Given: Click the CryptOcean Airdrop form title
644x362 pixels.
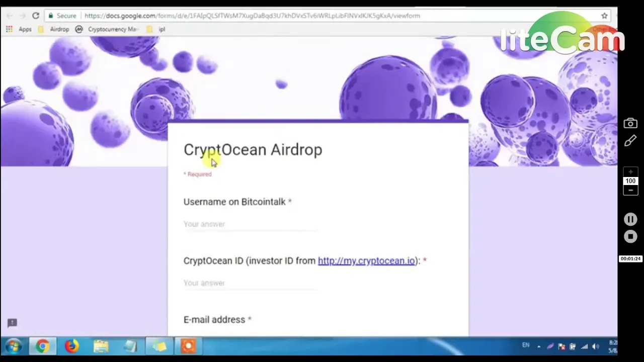Looking at the screenshot, I should [253, 150].
